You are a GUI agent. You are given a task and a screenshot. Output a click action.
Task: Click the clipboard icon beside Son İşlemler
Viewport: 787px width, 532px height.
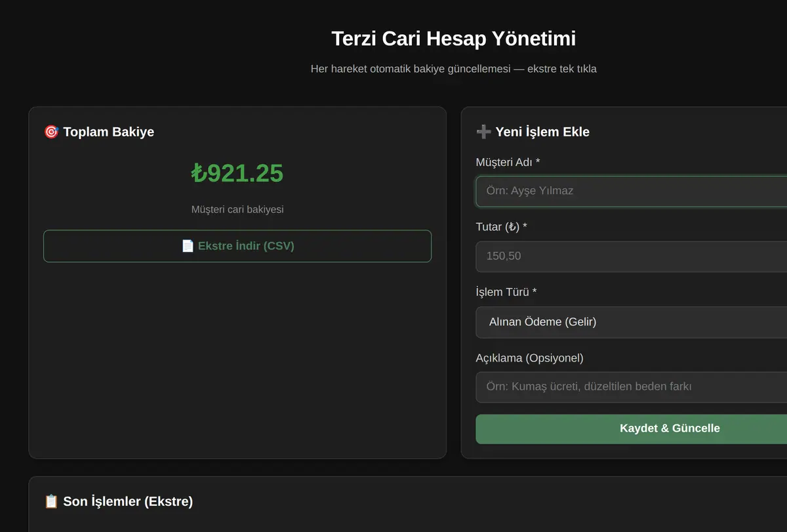click(51, 502)
